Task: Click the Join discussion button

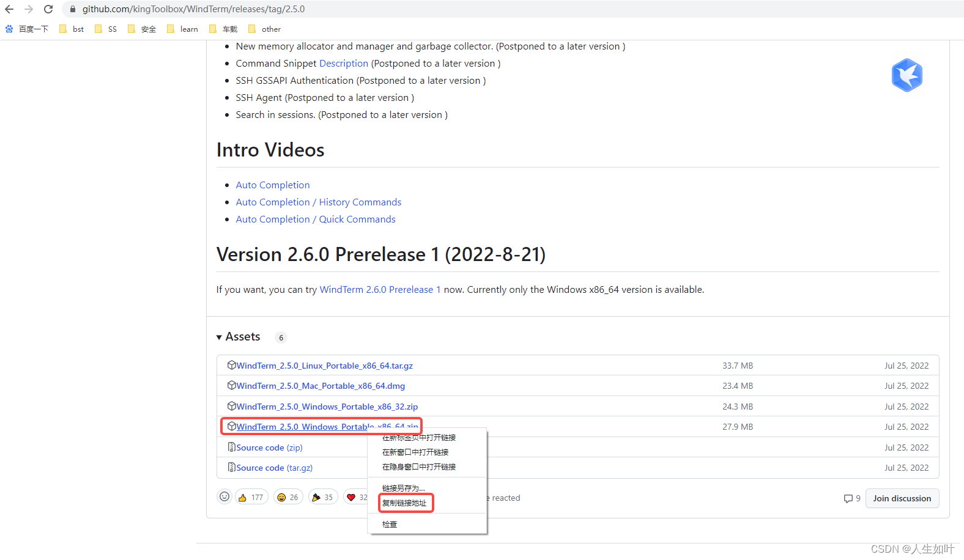Action: [x=902, y=498]
